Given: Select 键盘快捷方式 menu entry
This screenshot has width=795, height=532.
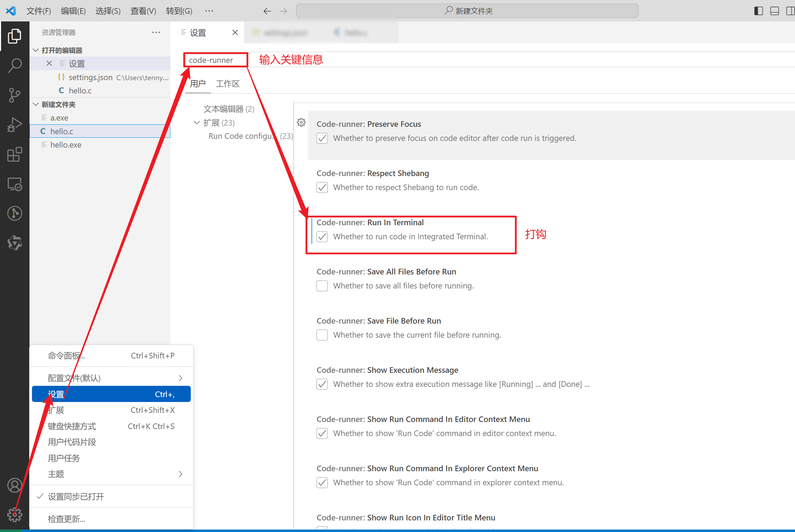Looking at the screenshot, I should click(72, 426).
